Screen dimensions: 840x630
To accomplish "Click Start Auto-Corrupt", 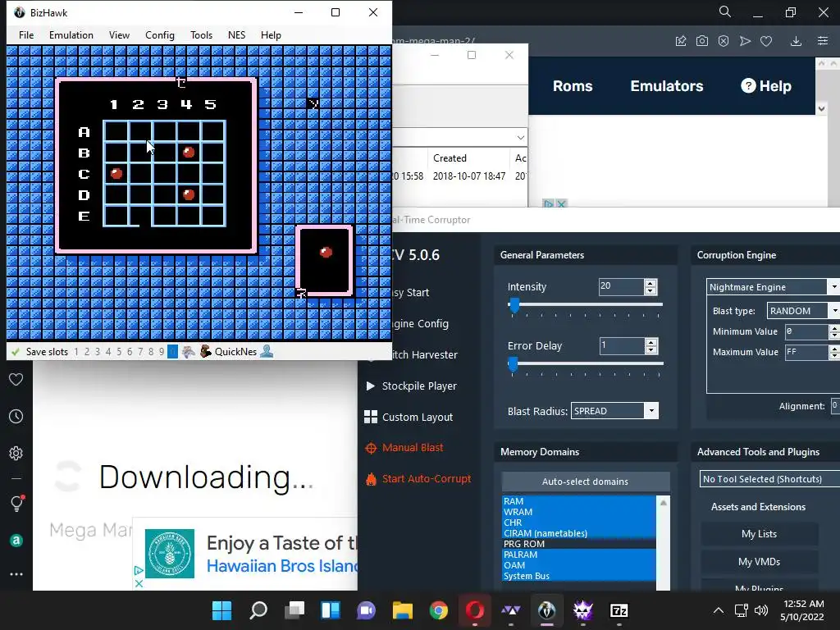I will click(418, 479).
